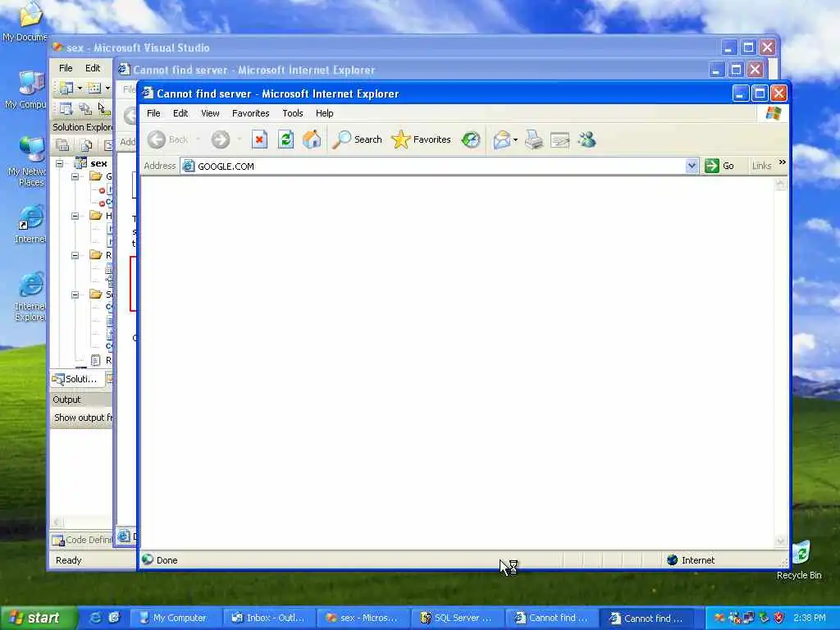Launch Internet Explorer from Quick Launch
840x630 pixels.
click(x=95, y=618)
